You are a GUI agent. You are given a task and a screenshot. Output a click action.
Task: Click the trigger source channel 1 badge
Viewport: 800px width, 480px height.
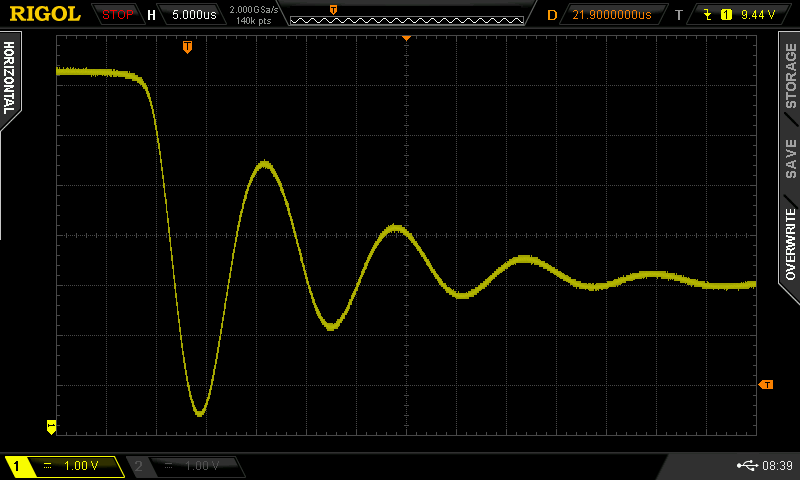(726, 15)
